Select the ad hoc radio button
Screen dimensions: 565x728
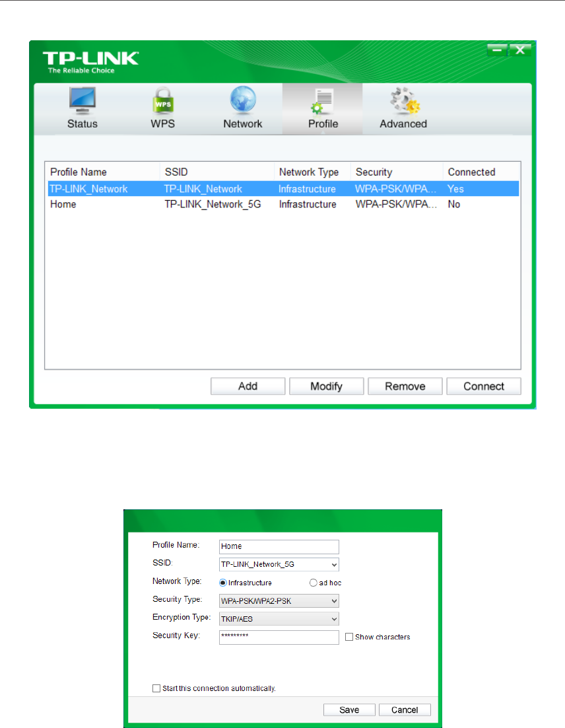tap(313, 583)
